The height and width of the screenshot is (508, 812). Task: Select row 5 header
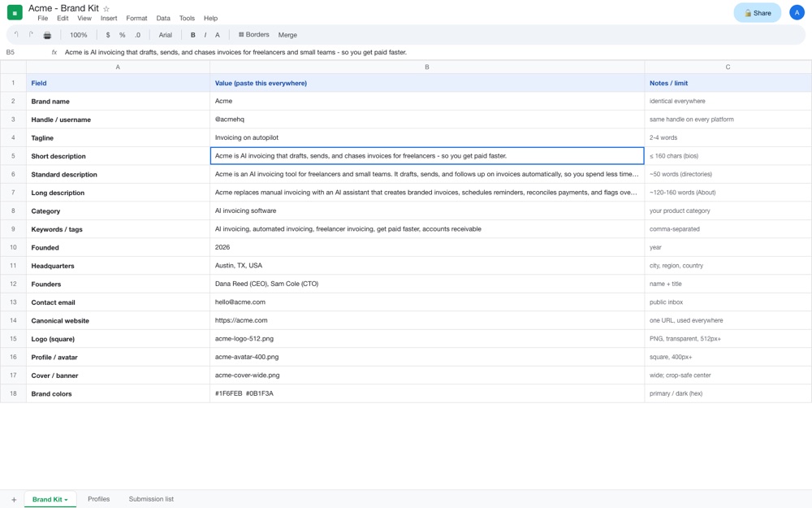(x=13, y=156)
